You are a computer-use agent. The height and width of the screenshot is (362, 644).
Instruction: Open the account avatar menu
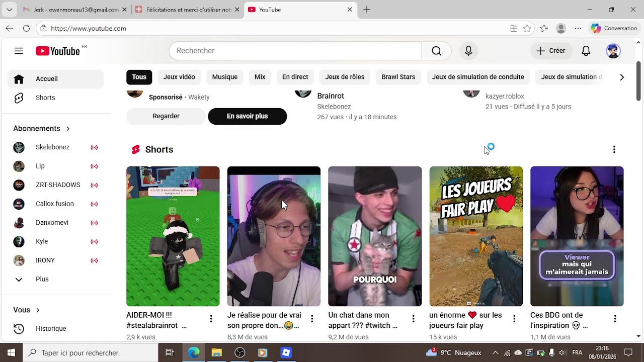pos(613,51)
